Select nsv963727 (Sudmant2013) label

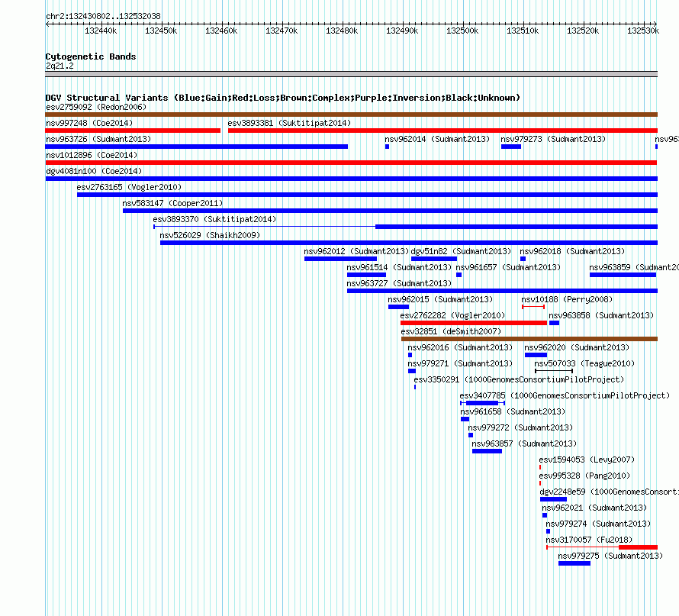(399, 283)
